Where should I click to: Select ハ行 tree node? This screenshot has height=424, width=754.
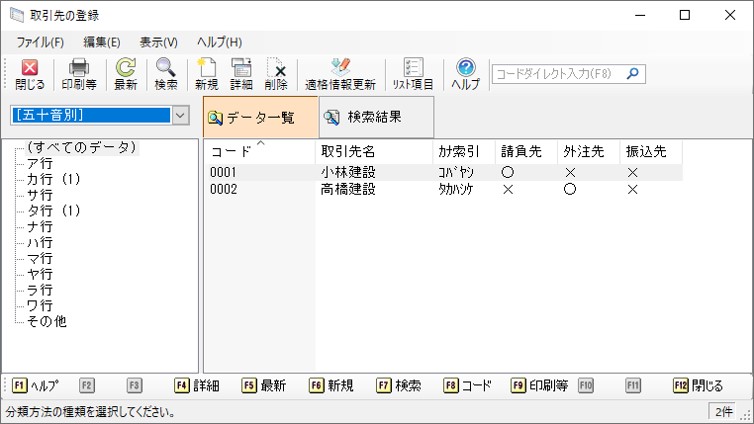pos(39,242)
